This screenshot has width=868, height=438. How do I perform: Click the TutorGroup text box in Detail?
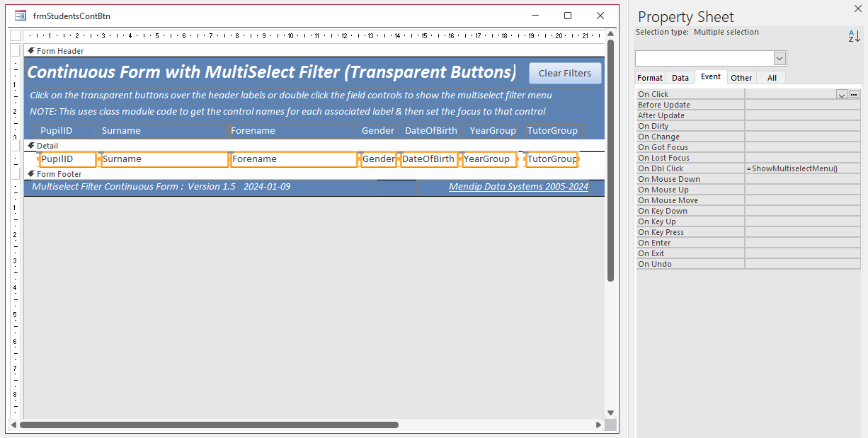(x=552, y=159)
